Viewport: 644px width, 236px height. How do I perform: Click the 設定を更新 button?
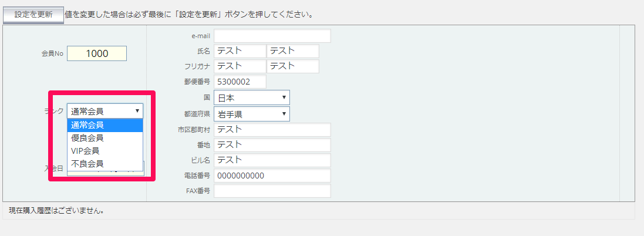(x=33, y=15)
